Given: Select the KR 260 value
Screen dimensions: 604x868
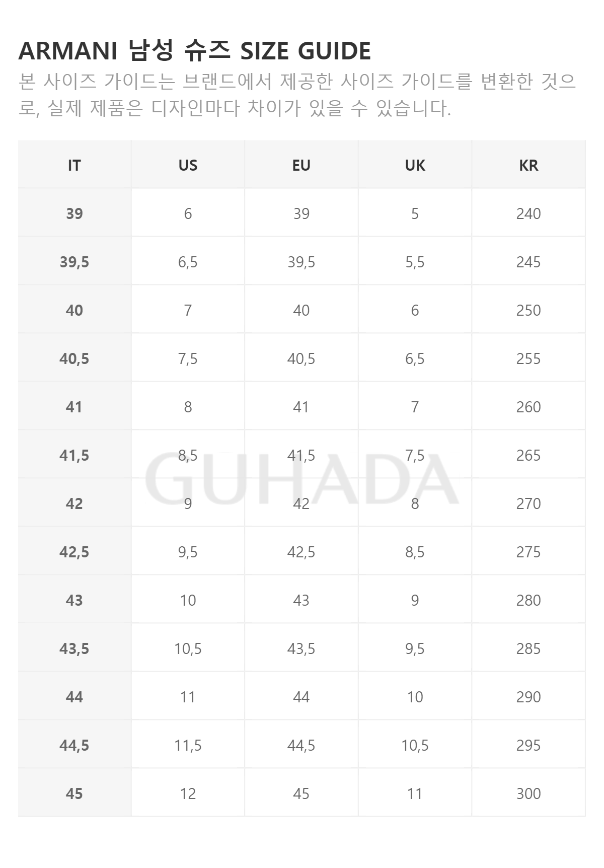Looking at the screenshot, I should click(528, 407).
